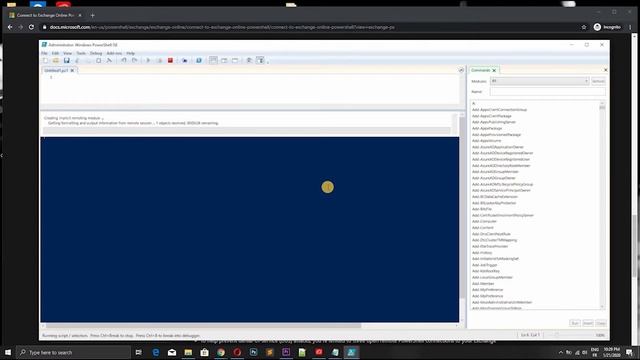Screen dimensions: 640x360
Task: Click Start PowerShell.exe blue icon
Action: coord(199,60)
